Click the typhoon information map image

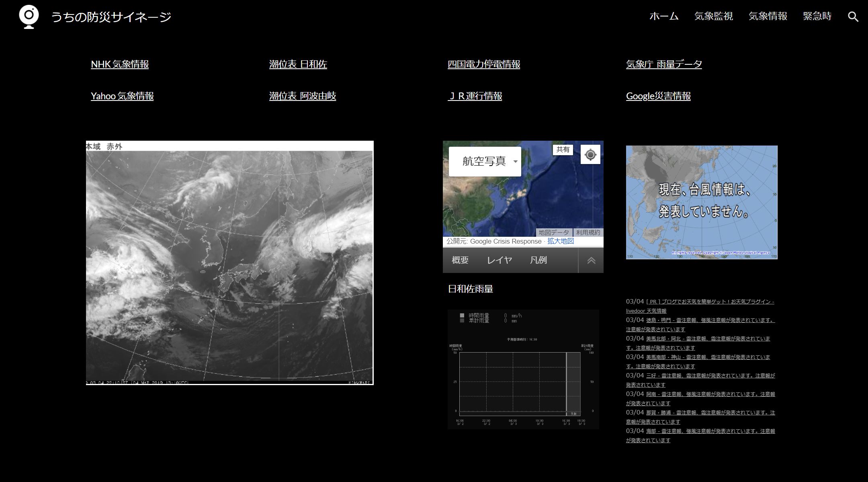point(701,202)
